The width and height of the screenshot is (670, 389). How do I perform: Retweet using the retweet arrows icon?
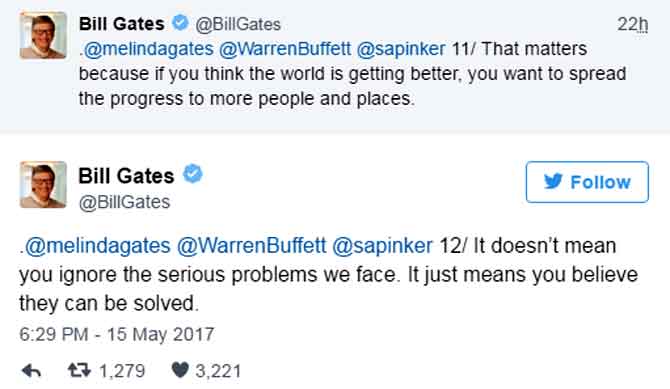[x=79, y=370]
